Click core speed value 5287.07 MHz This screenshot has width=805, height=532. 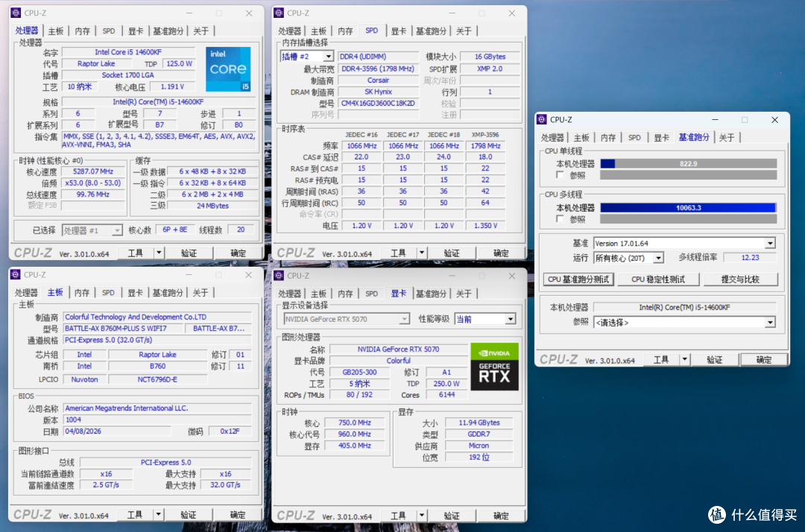point(93,171)
